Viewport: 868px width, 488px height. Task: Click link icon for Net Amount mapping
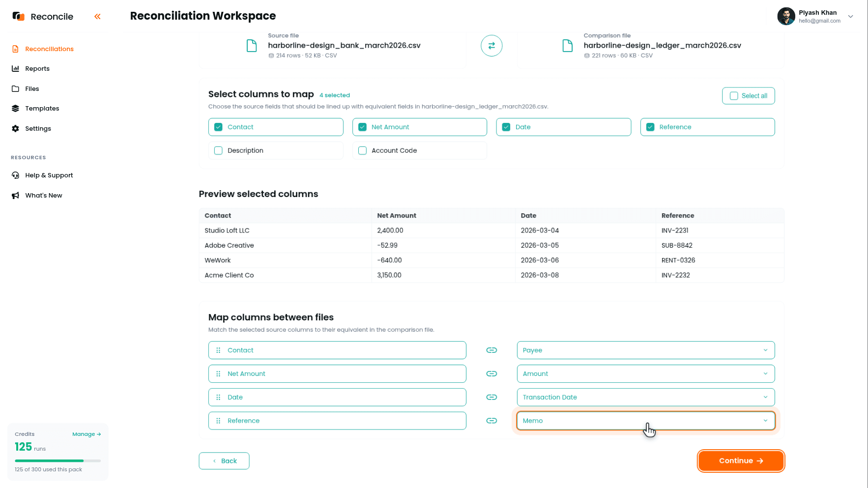492,373
